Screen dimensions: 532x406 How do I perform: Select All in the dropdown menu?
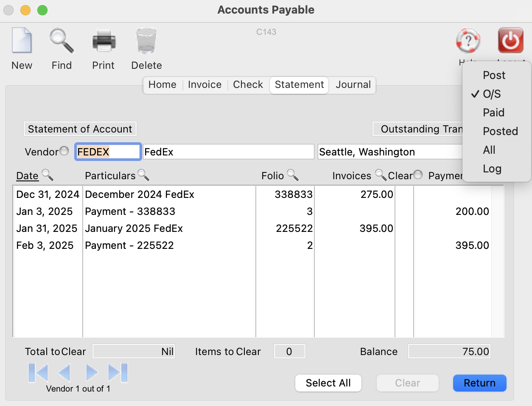[x=497, y=150]
